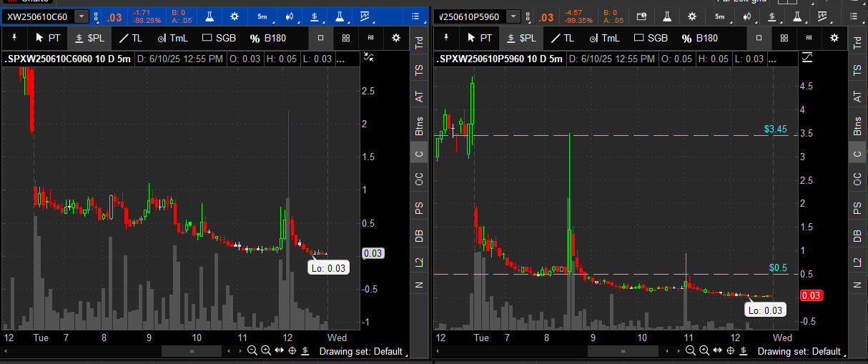Select the SGB rectangle tool in right chart
The image size is (868, 364).
[x=651, y=38]
